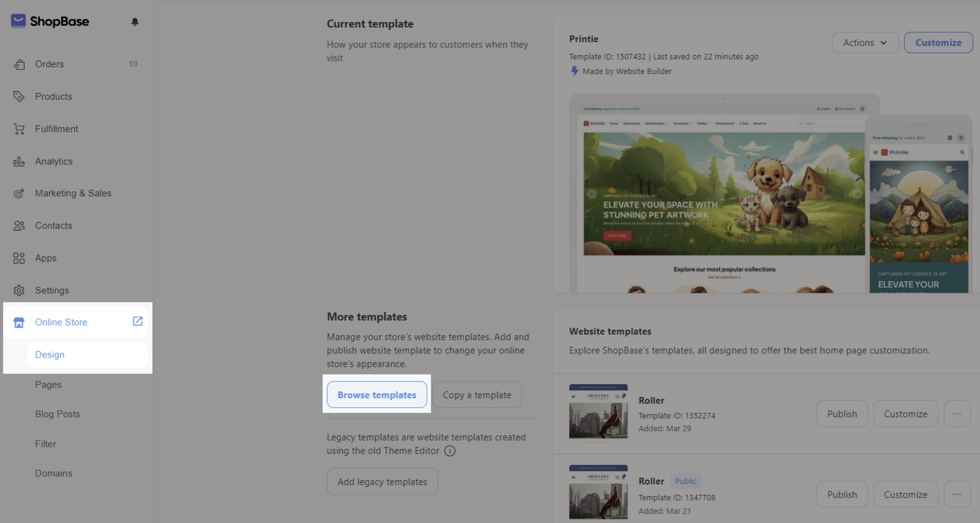Viewport: 980px width, 523px height.
Task: Click the Printie template title
Action: (x=584, y=39)
